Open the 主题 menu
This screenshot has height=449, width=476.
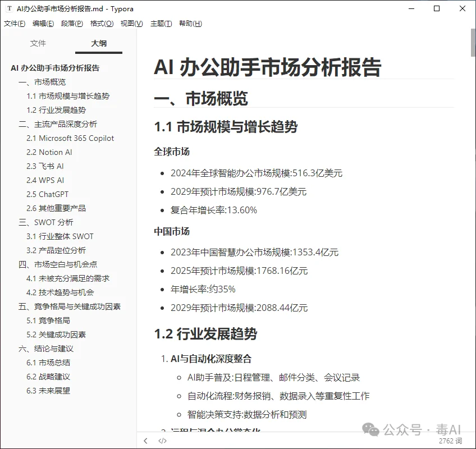(x=161, y=24)
